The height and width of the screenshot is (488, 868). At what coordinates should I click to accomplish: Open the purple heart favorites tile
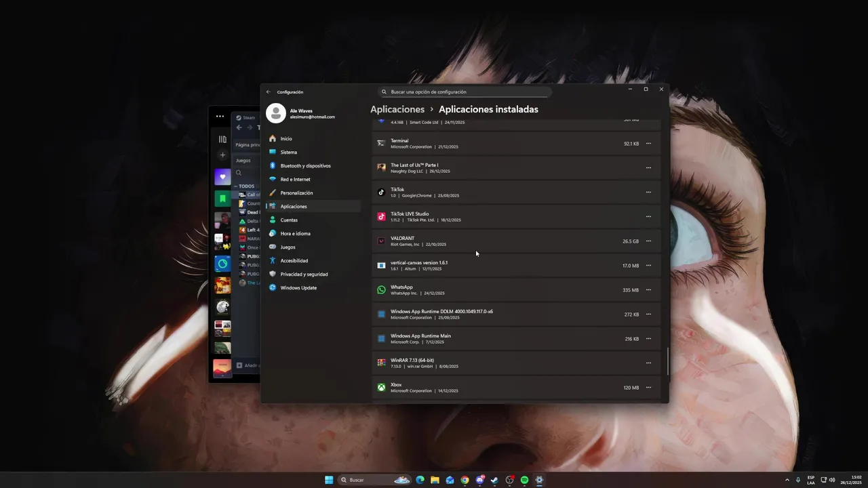[222, 178]
